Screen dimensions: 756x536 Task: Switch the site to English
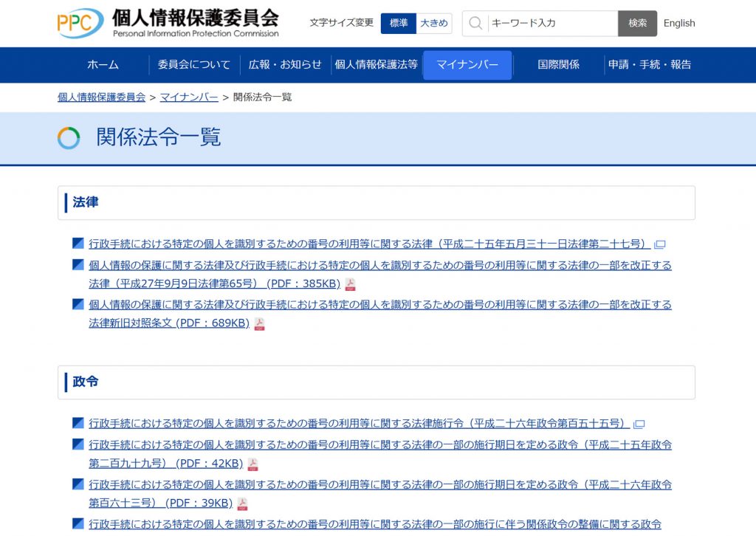pyautogui.click(x=678, y=23)
